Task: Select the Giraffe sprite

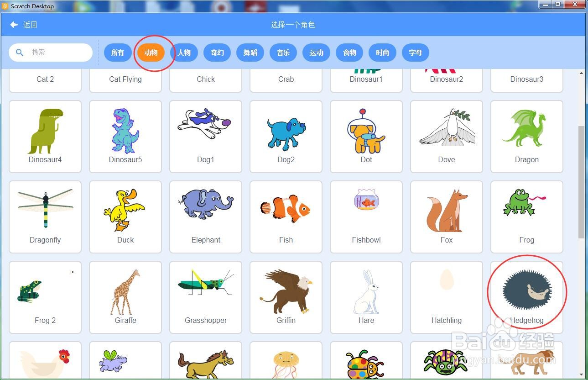Action: point(125,297)
